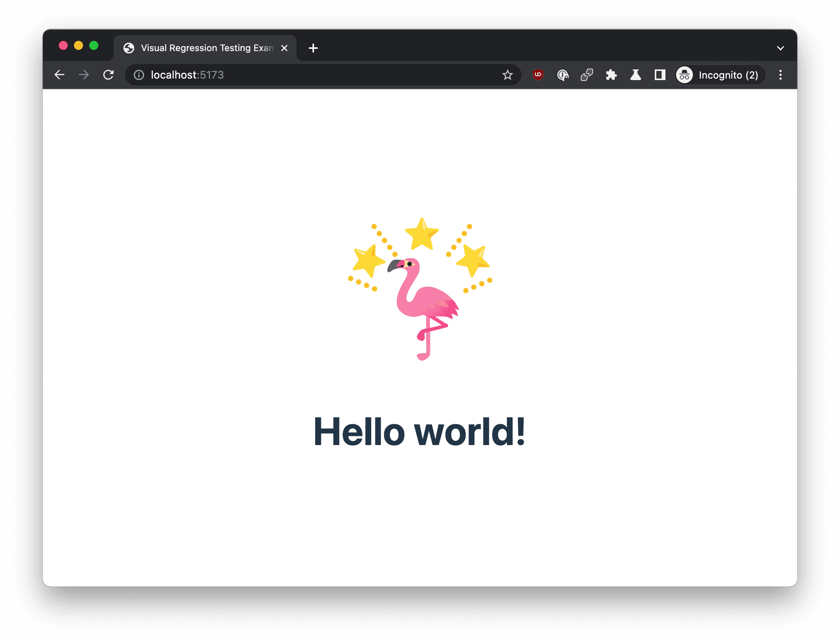Click the forward navigation arrow
Screen dimensions: 840x643
point(84,75)
